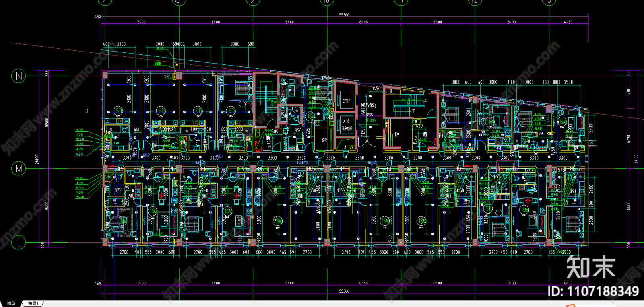Click the 4450 dimension at top right
644x307 pixels.
[568, 22]
